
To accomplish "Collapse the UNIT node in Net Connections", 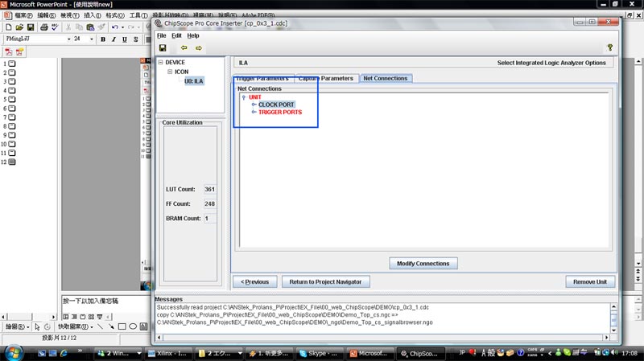I will 244,97.
